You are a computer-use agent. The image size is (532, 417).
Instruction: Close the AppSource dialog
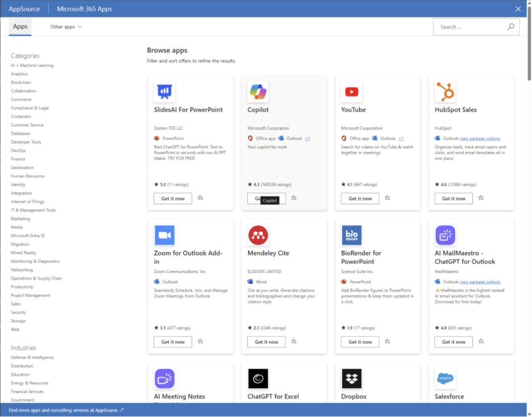click(518, 9)
